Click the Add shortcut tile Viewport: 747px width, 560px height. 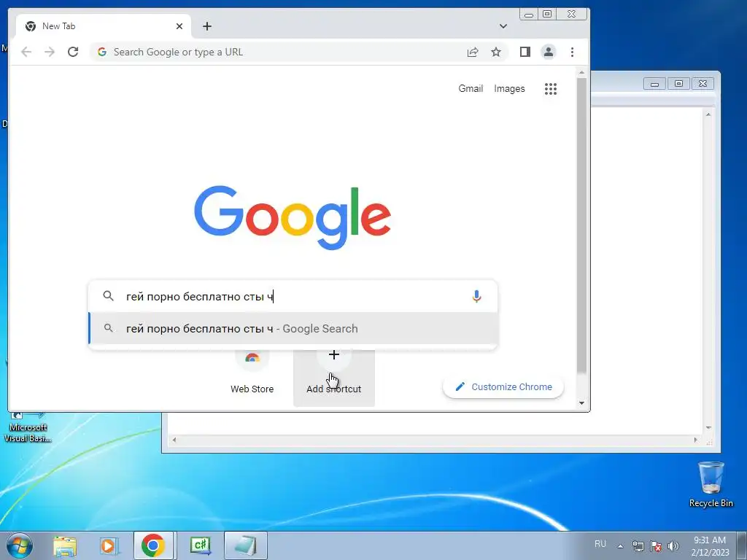point(334,377)
